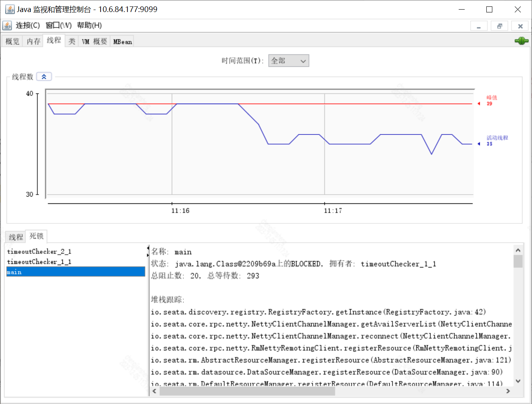The image size is (532, 404).
Task: Switch to the 类 tab
Action: [x=72, y=41]
